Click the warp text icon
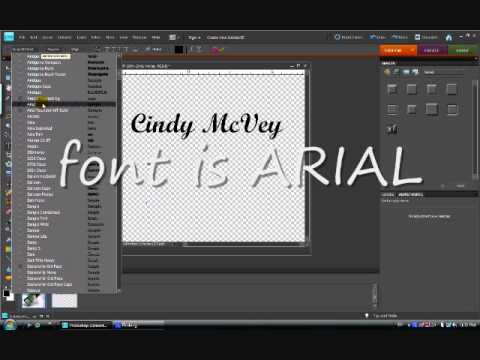 [x=193, y=50]
